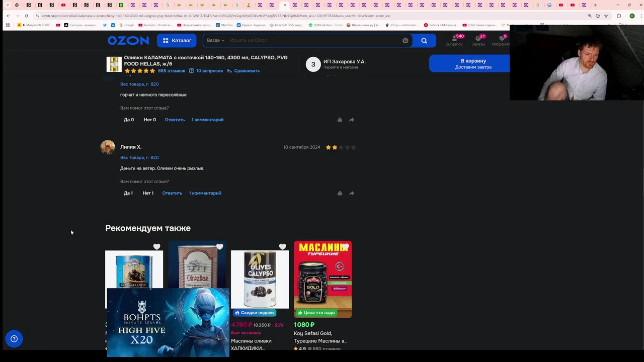Viewport: 644px width, 362px height.
Task: Open Заказы orders icon
Action: point(478,41)
